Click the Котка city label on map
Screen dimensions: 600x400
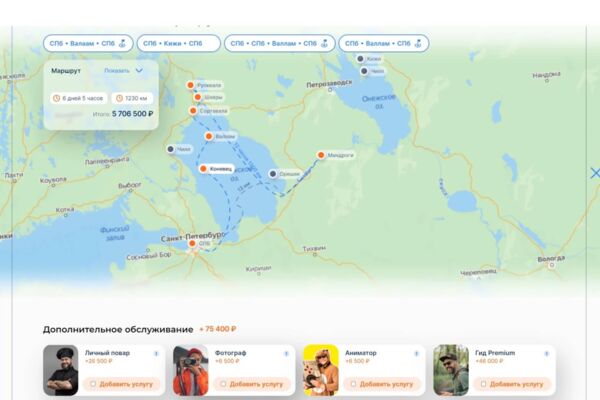pyautogui.click(x=65, y=210)
